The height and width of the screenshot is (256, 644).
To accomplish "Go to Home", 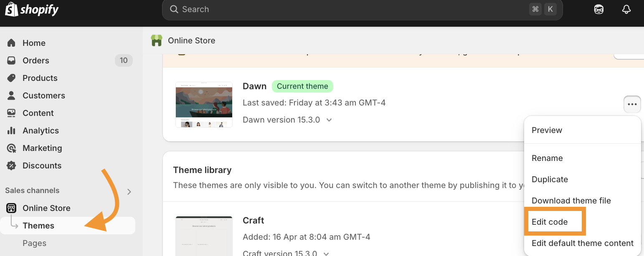I will point(34,43).
